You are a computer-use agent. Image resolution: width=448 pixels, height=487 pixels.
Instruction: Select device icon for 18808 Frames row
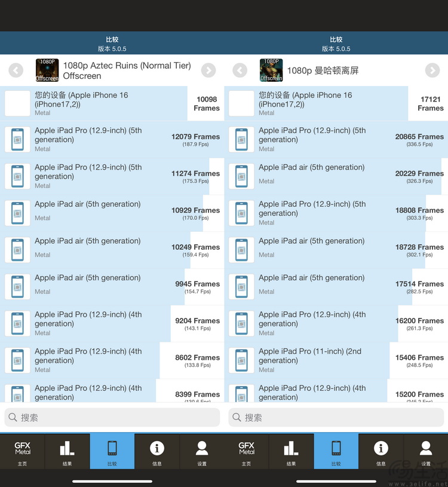tap(241, 213)
